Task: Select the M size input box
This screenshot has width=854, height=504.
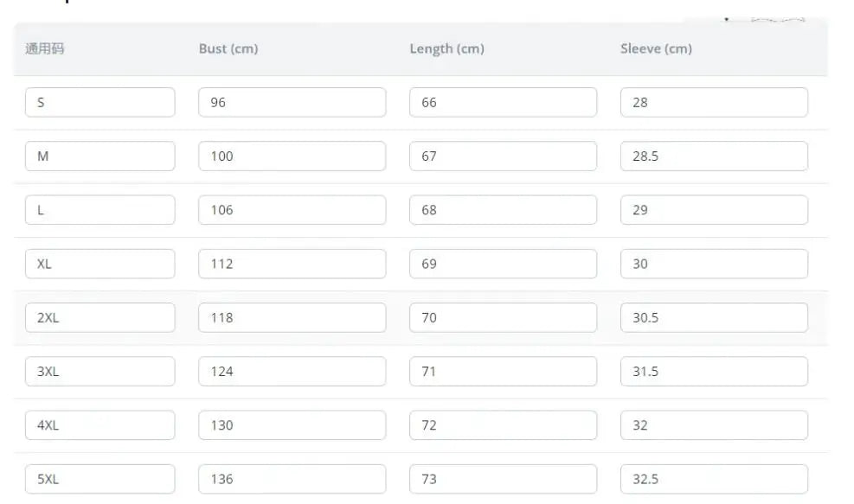Action: (x=100, y=156)
